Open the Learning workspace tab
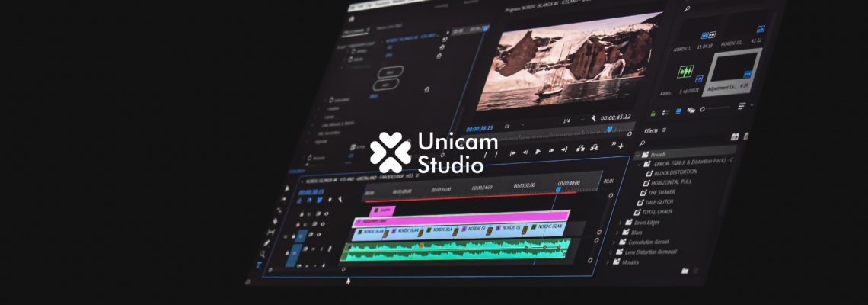This screenshot has height=305, width=868. 442,5
